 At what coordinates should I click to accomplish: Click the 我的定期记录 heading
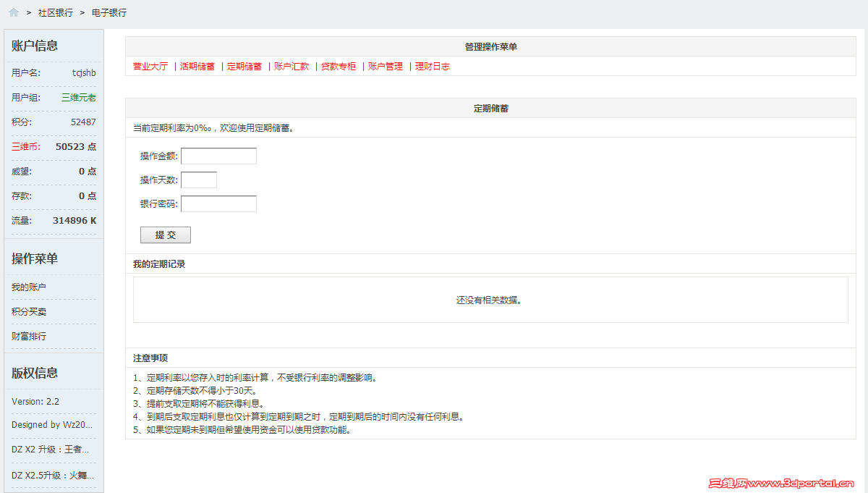(159, 264)
